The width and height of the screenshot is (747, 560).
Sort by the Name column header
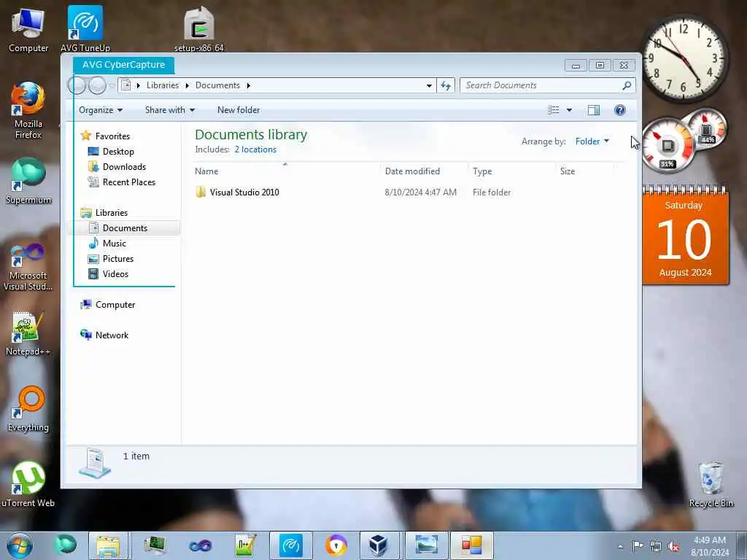286,171
